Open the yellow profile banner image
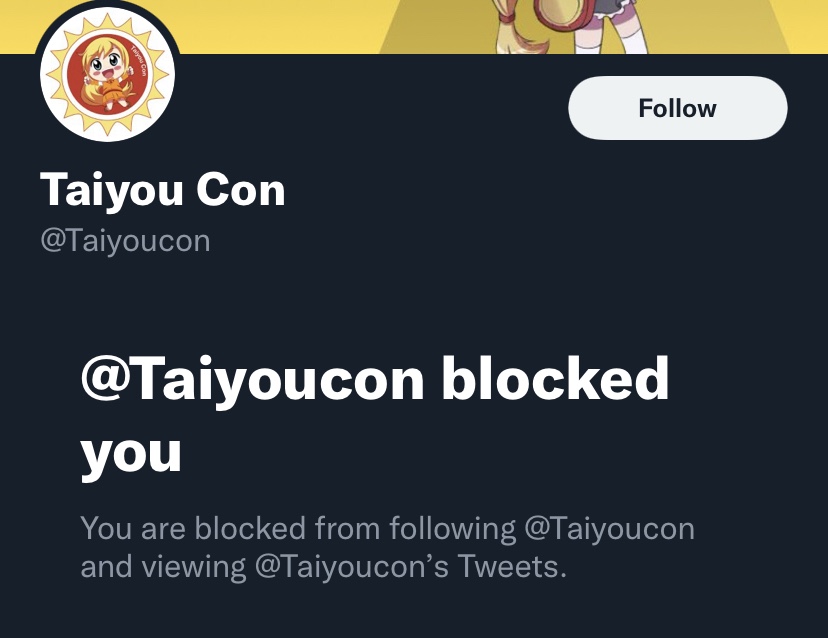 tap(414, 26)
